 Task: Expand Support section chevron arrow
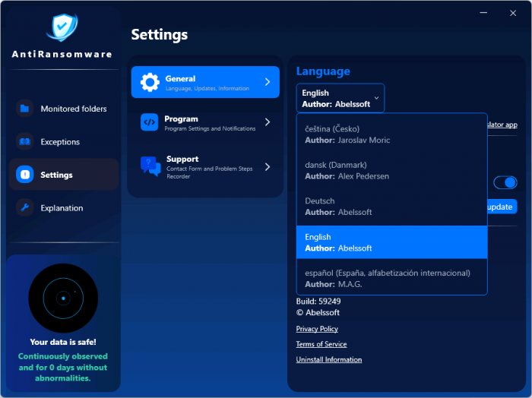267,166
